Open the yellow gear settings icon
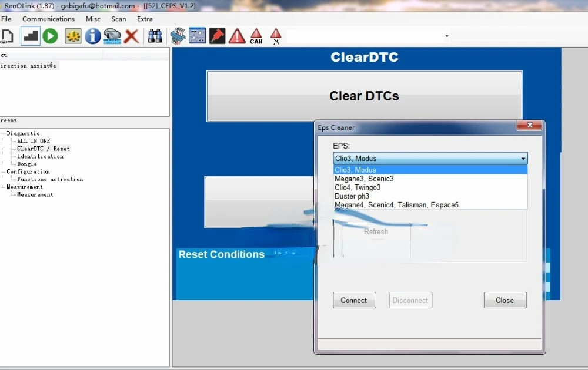The height and width of the screenshot is (370, 588). [73, 36]
